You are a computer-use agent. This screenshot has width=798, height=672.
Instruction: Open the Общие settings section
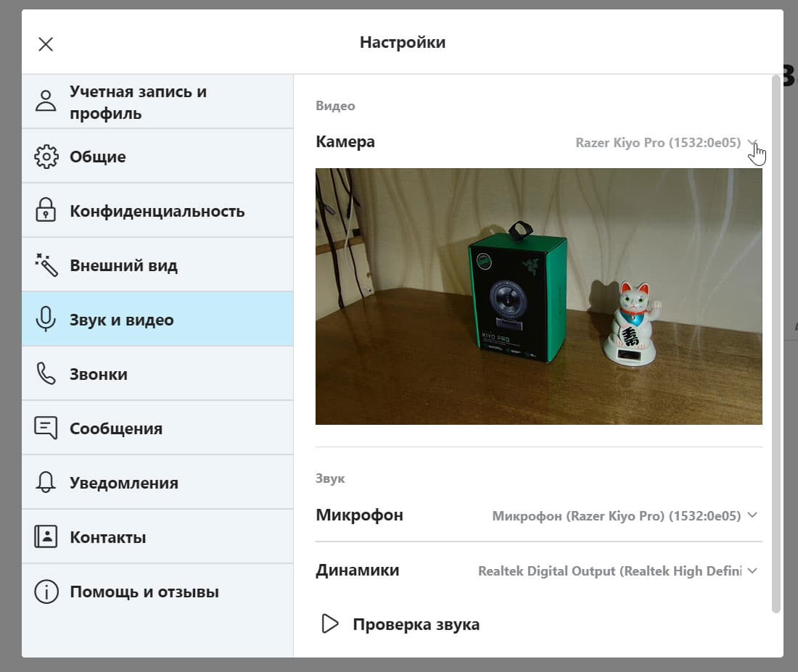pos(157,156)
